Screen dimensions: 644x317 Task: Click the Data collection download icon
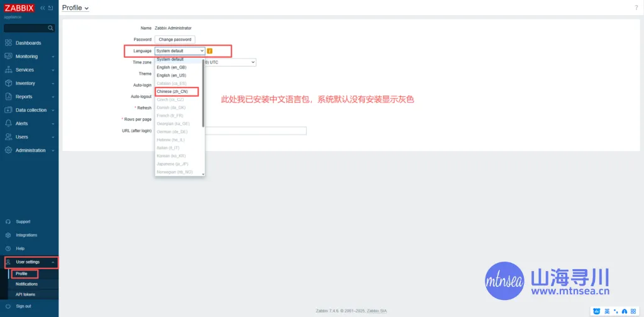click(x=8, y=110)
